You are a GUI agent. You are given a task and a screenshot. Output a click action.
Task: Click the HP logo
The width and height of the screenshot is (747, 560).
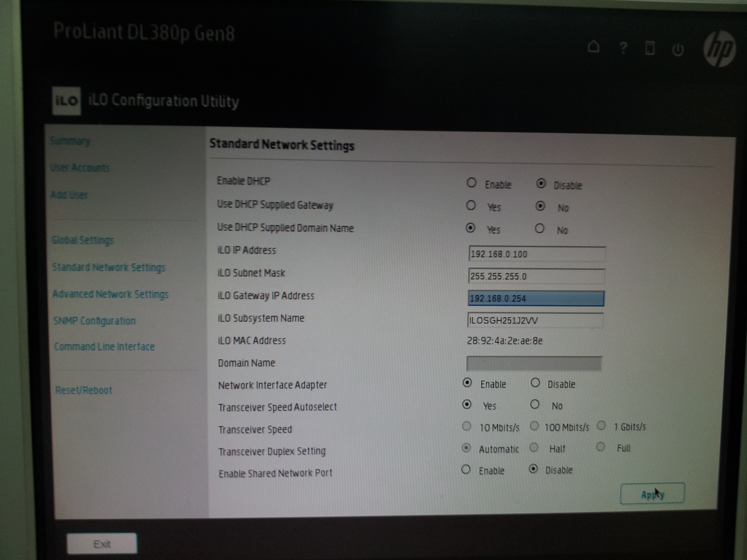719,48
